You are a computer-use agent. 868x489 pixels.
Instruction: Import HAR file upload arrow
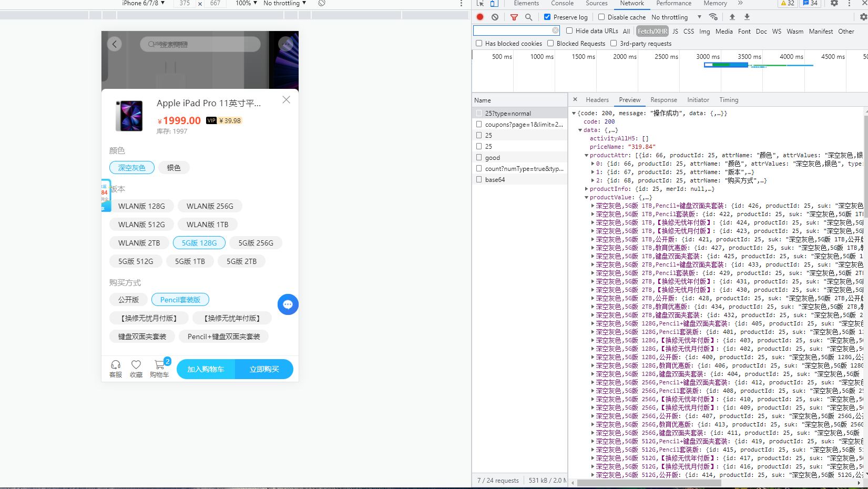[732, 17]
